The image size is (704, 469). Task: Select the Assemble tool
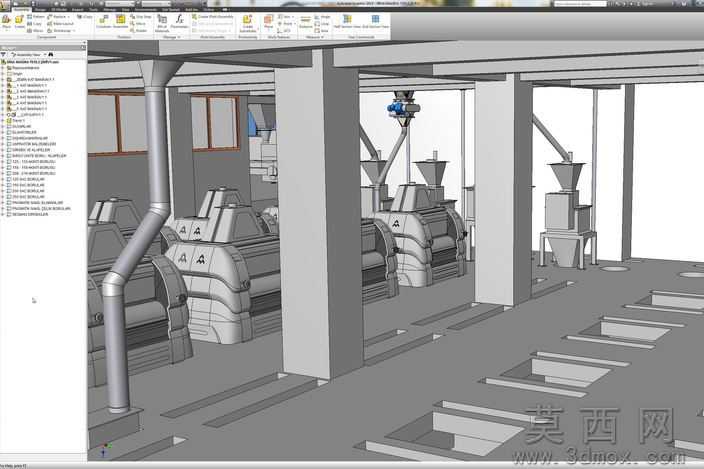click(120, 21)
